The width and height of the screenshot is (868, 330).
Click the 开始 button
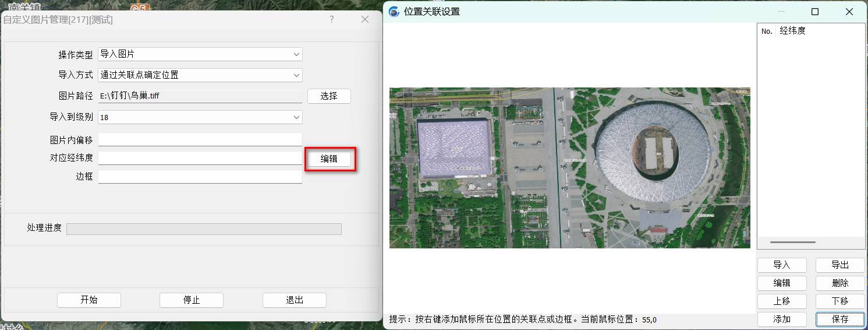(x=89, y=300)
